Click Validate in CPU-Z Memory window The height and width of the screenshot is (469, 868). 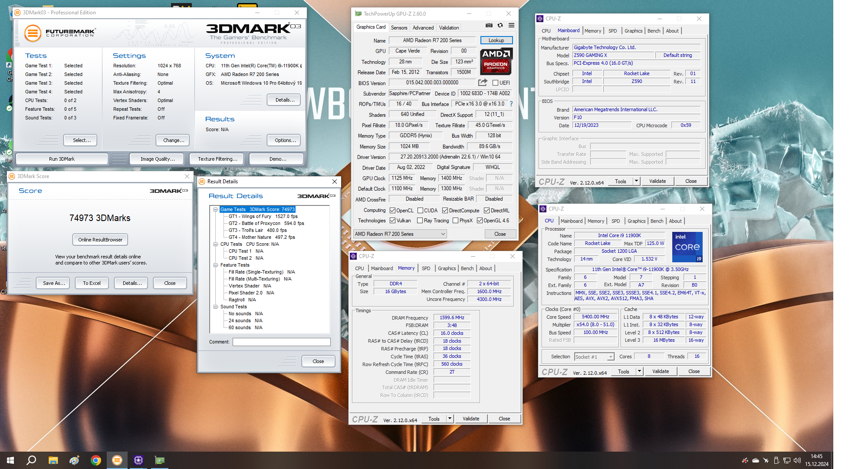pyautogui.click(x=471, y=419)
